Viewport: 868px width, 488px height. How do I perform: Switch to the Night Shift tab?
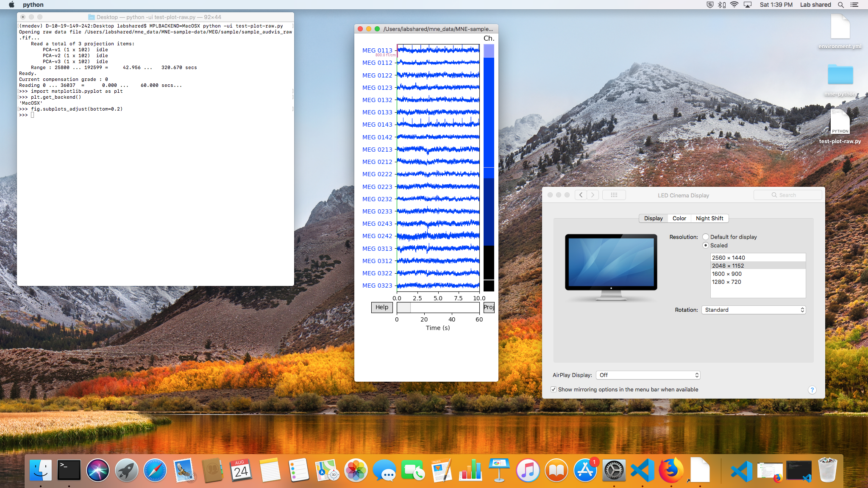point(709,218)
